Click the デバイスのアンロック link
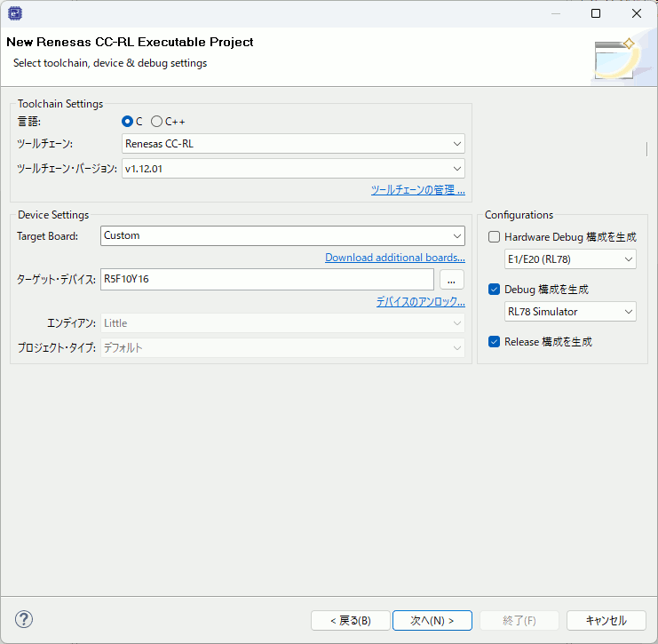Image resolution: width=658 pixels, height=644 pixels. tap(421, 301)
